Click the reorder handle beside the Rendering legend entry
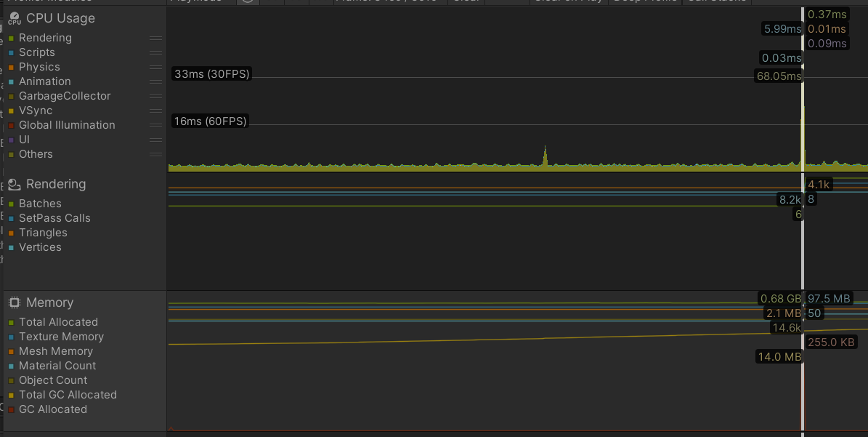Viewport: 868px width, 437px height. click(155, 38)
